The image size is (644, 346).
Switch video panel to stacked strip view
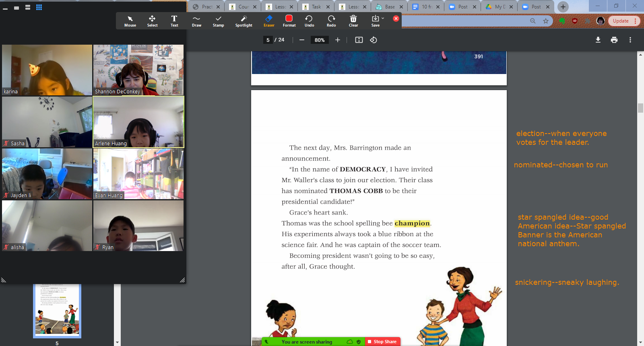click(28, 7)
